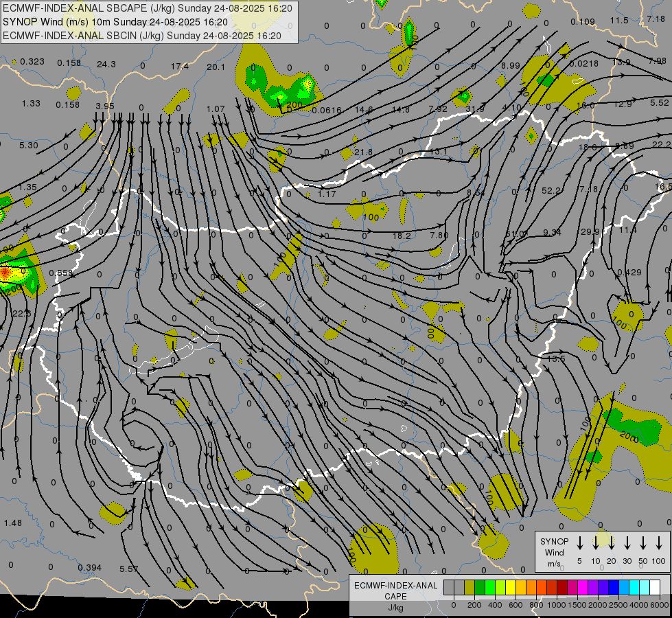
Task: Click the 1.48 value on the map
Action: [13, 523]
